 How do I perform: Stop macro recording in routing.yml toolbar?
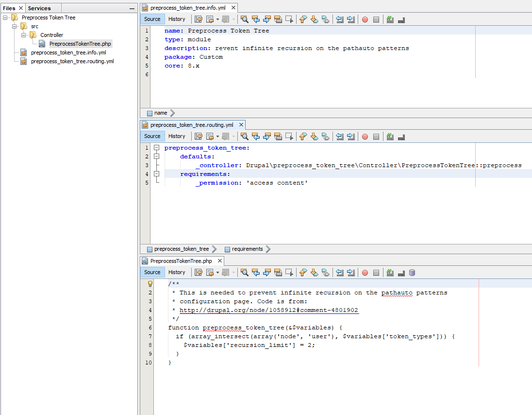click(376, 137)
